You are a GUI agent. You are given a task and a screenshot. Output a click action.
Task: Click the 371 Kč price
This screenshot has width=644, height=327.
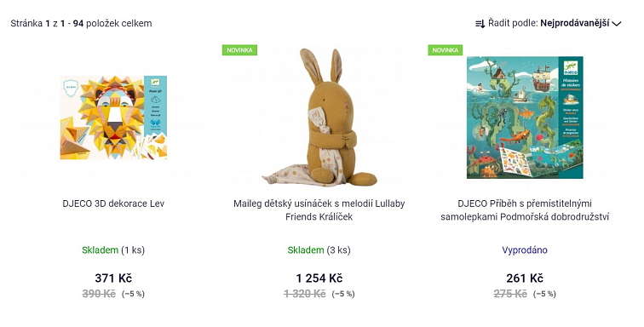pos(113,278)
